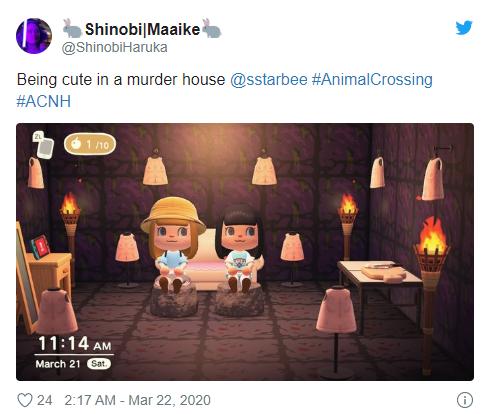Click the 1/10 apple counter badge

coord(90,144)
